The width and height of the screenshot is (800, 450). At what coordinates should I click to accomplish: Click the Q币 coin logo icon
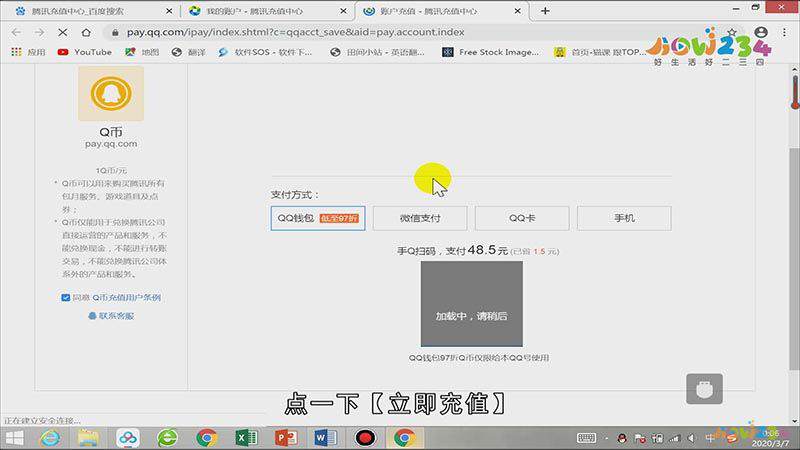coord(110,95)
